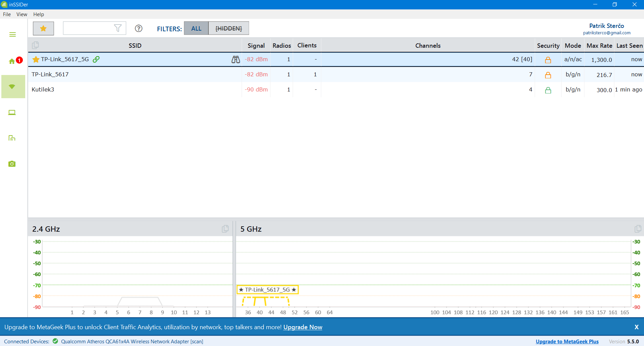Click the help question mark icon
Image resolution: width=644 pixels, height=346 pixels.
coord(138,29)
